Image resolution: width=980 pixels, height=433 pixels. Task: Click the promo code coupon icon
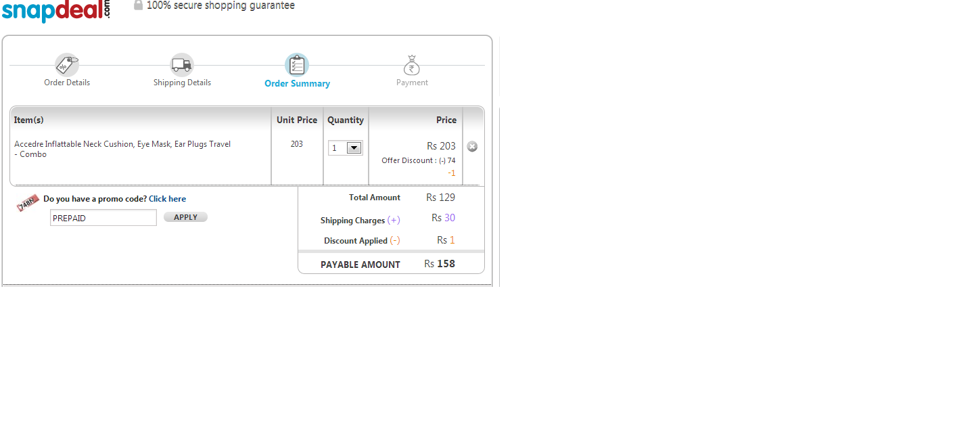click(x=28, y=202)
